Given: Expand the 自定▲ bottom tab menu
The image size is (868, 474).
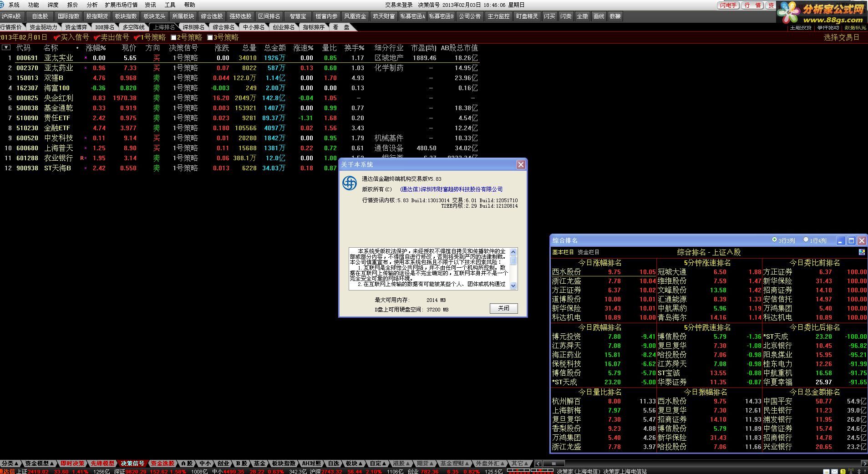Looking at the screenshot, I should pos(378,464).
